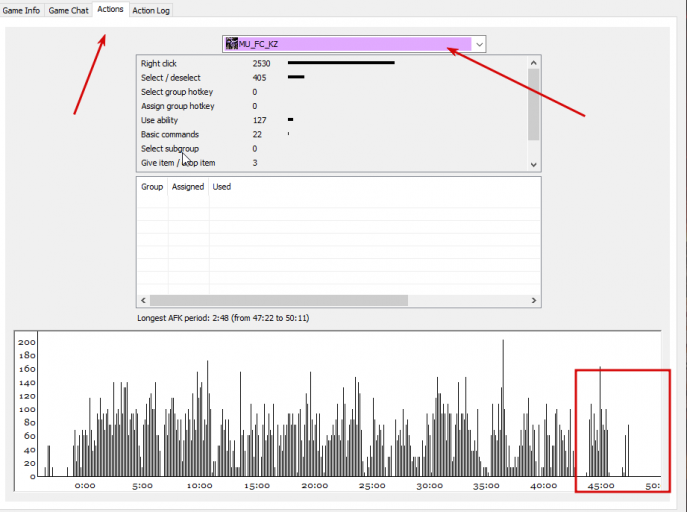Click the Longest AFK period text
The width and height of the screenshot is (687, 512).
pos(223,318)
